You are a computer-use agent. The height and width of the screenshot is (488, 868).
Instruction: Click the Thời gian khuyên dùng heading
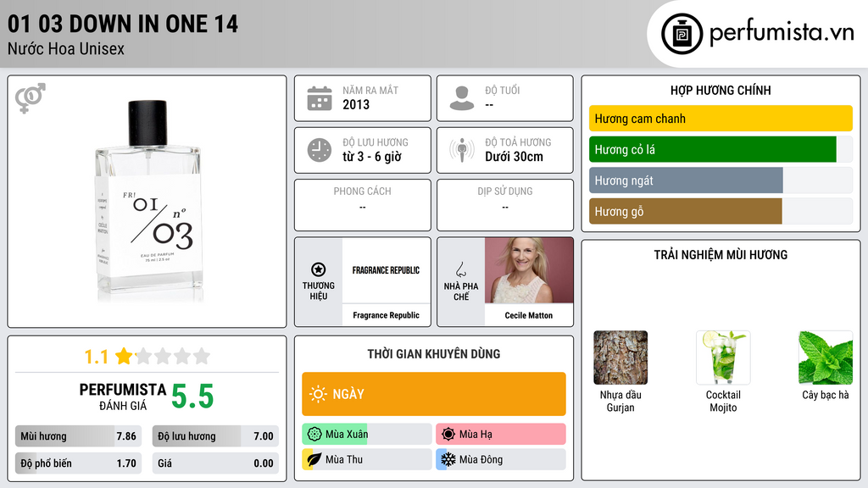(434, 353)
